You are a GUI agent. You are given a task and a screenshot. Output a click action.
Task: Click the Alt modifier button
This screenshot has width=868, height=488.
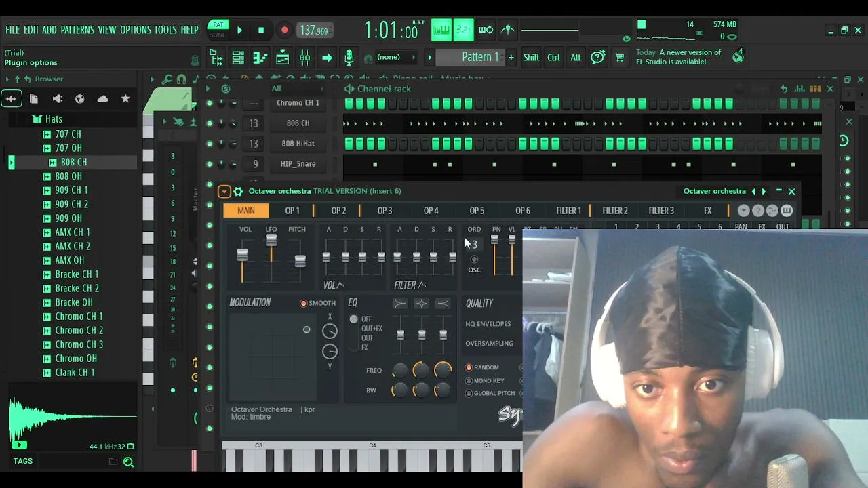[x=576, y=58]
